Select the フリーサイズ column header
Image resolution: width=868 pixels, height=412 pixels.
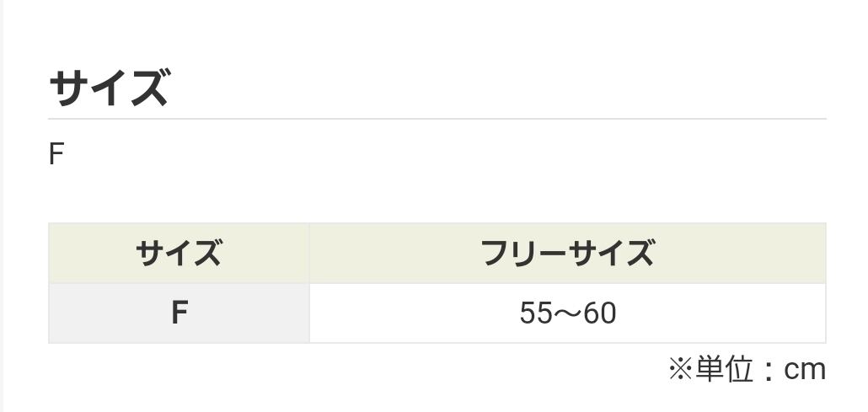click(x=567, y=253)
